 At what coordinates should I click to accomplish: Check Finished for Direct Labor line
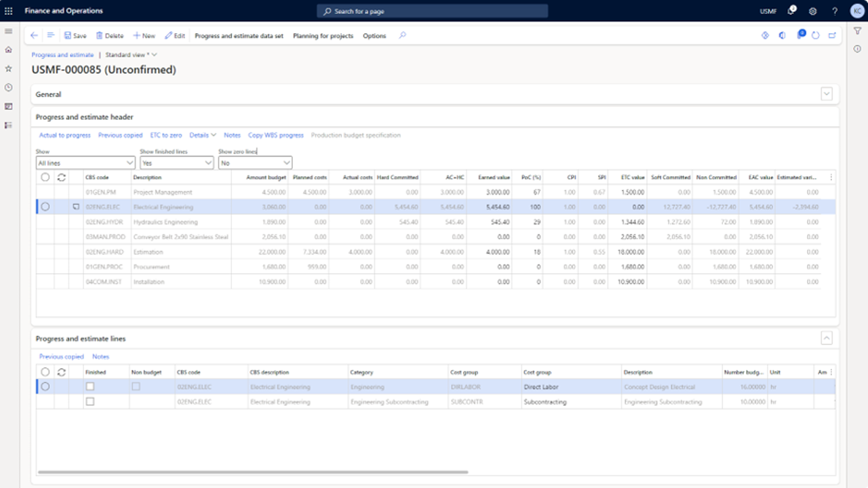[90, 386]
